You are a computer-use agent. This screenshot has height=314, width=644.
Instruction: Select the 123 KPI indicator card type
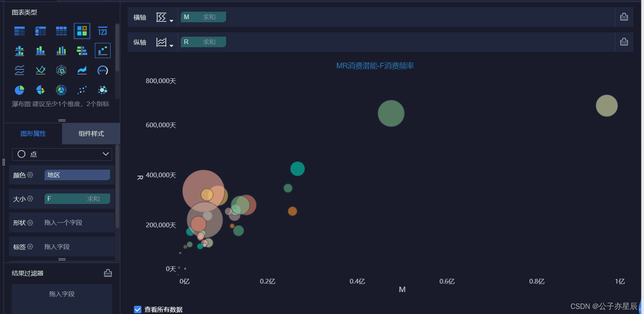pos(103,31)
